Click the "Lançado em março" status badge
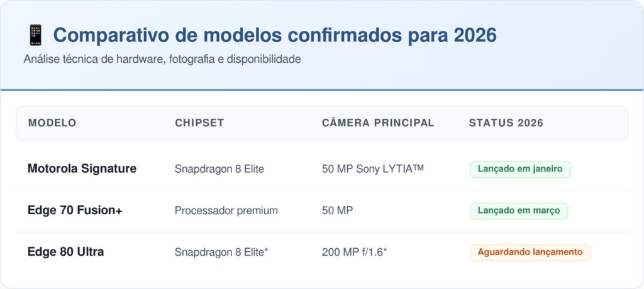Screen dimensions: 644x289 coord(519,210)
